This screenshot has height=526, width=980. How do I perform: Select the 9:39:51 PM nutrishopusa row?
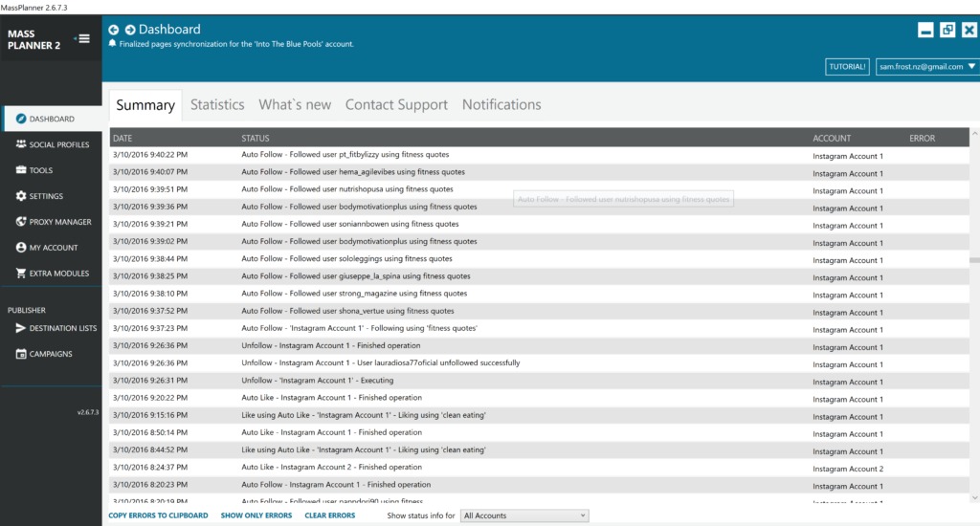click(540, 190)
